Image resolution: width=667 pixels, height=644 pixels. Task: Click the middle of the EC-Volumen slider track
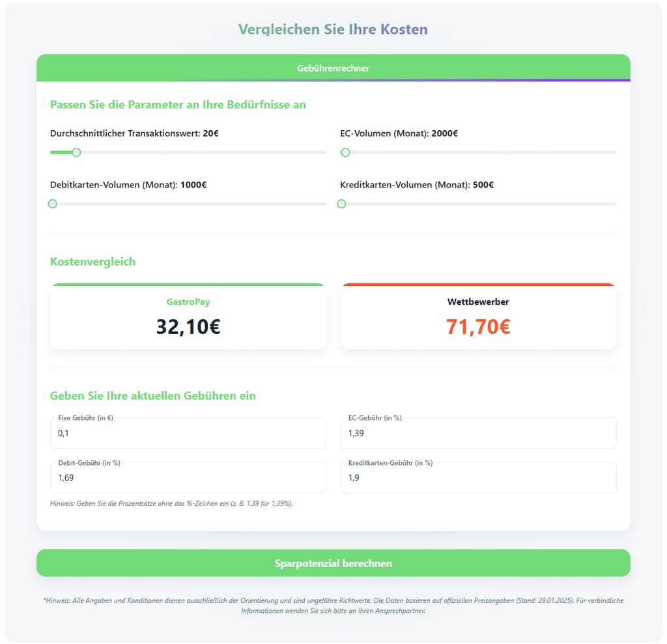(x=478, y=152)
